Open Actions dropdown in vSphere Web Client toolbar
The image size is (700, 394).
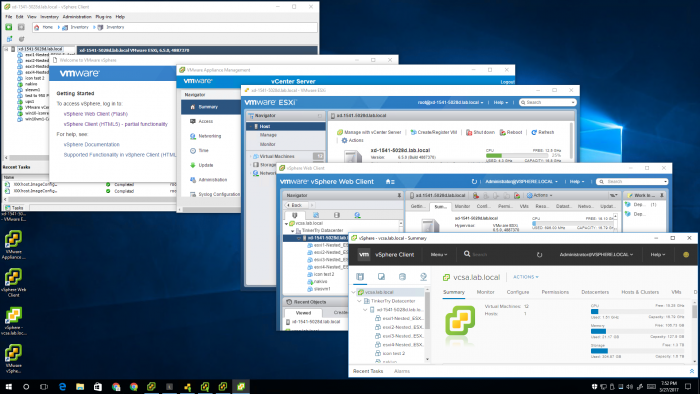click(540, 195)
